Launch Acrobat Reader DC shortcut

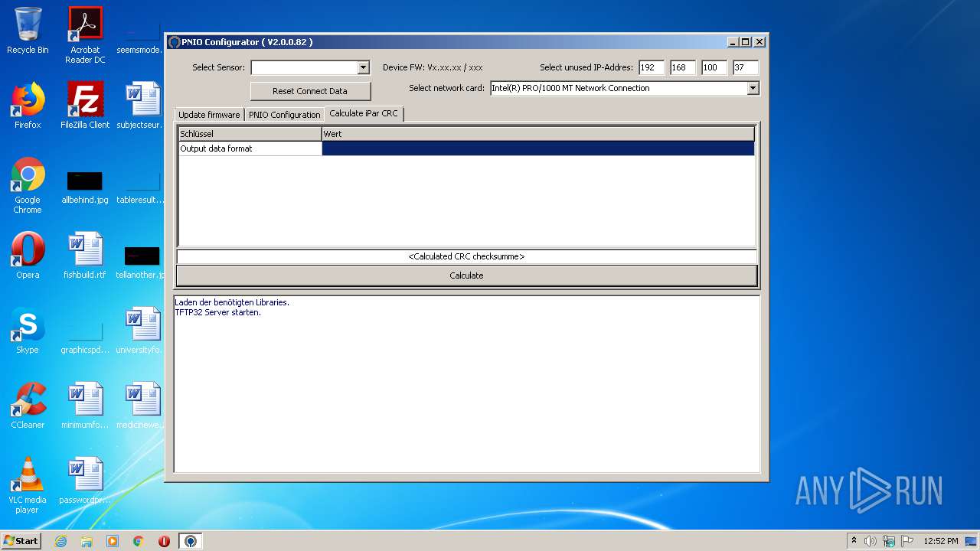click(85, 35)
